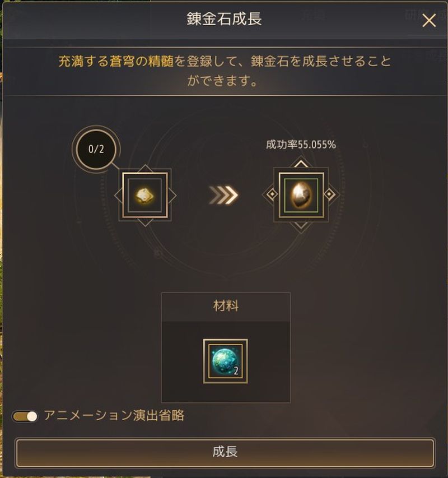Click the アニメーション演出省略 label text
Screen dimensions: 448x478
click(114, 415)
